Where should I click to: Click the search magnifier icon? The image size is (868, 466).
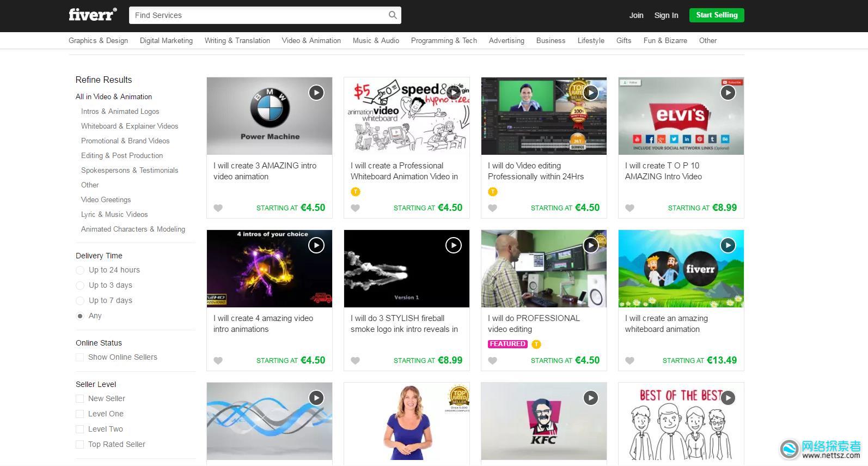[x=393, y=15]
